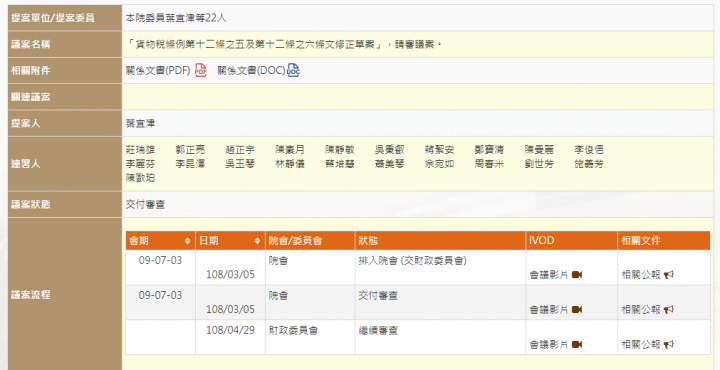Image resolution: width=720 pixels, height=370 pixels.
Task: Click the 提案單位/提案委員 label
Action: (x=53, y=18)
